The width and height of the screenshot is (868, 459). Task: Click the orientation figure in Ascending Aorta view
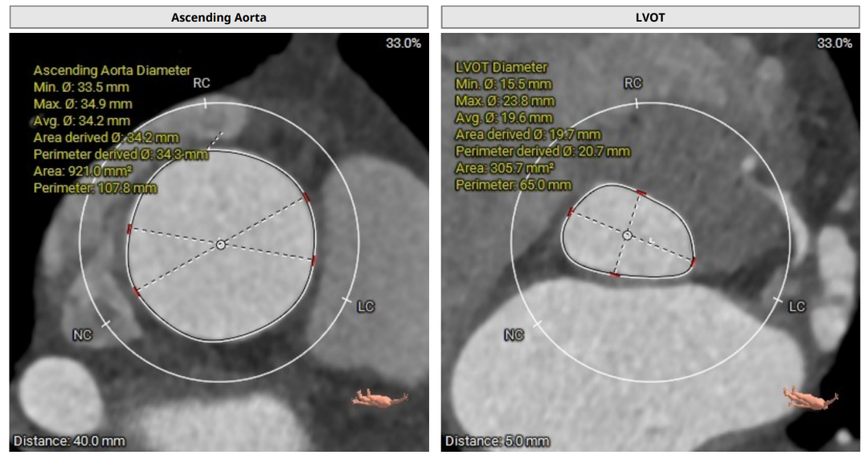(x=381, y=398)
